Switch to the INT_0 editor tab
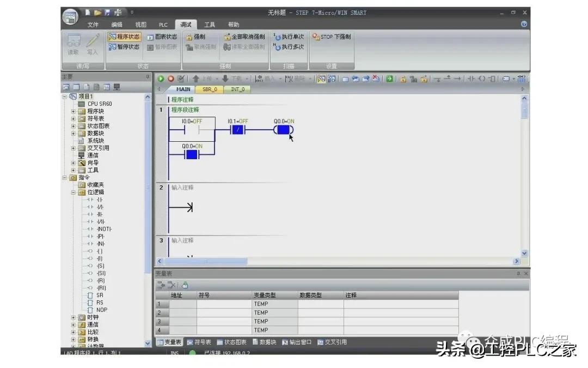This screenshot has width=588, height=368. coord(238,89)
